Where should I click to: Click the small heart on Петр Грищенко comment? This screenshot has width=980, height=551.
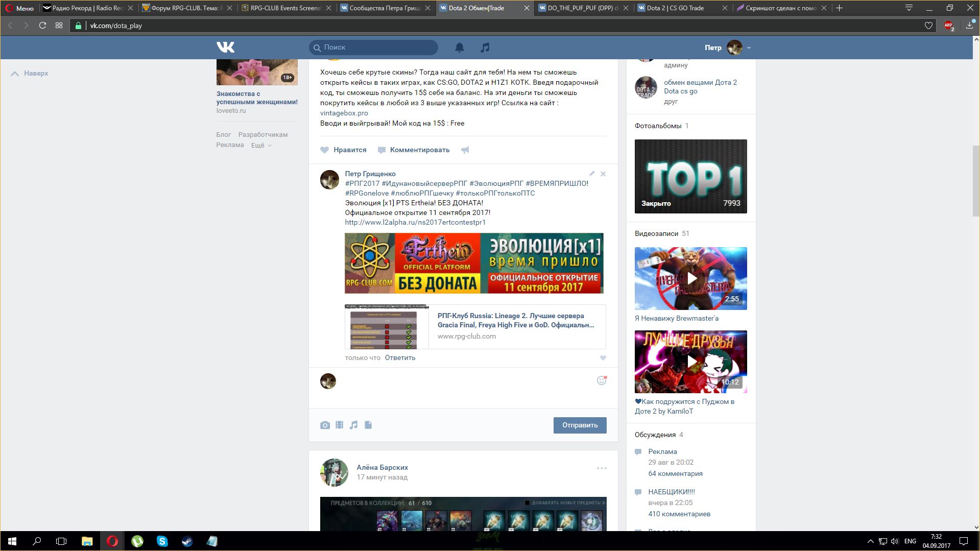603,358
